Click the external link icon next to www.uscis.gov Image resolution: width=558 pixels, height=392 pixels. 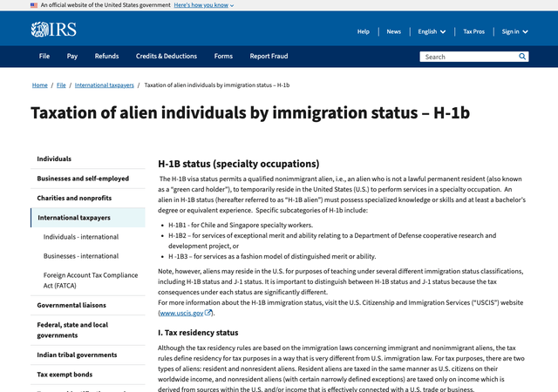pyautogui.click(x=208, y=313)
